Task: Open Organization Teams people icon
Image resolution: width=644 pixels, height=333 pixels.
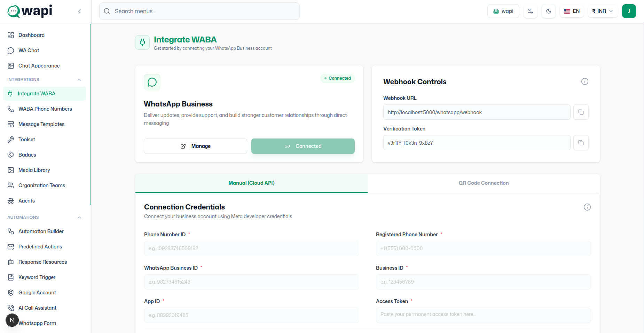Action: pyautogui.click(x=11, y=185)
